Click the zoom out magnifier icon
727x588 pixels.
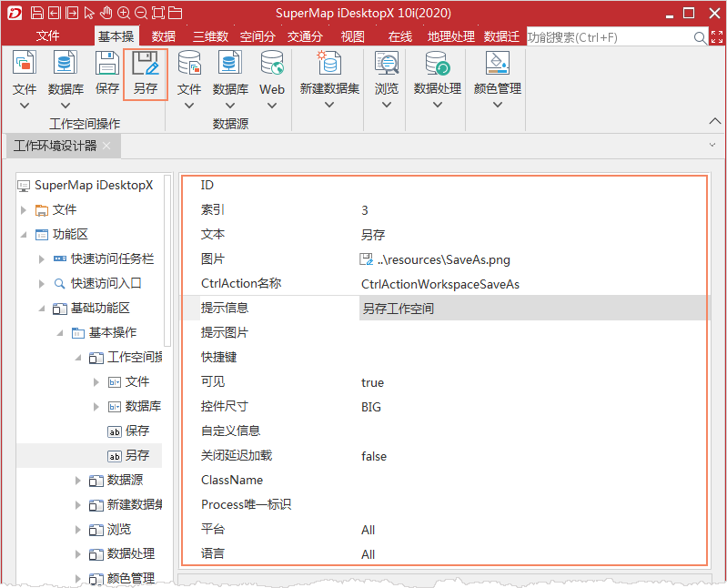pos(142,13)
